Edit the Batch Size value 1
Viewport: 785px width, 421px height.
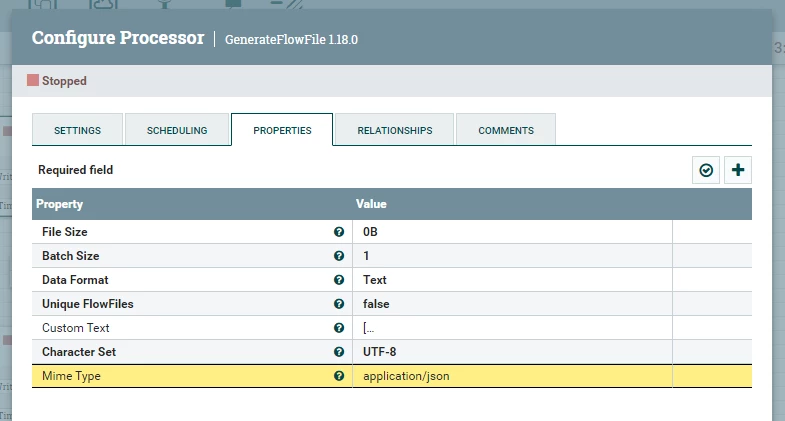pos(512,256)
